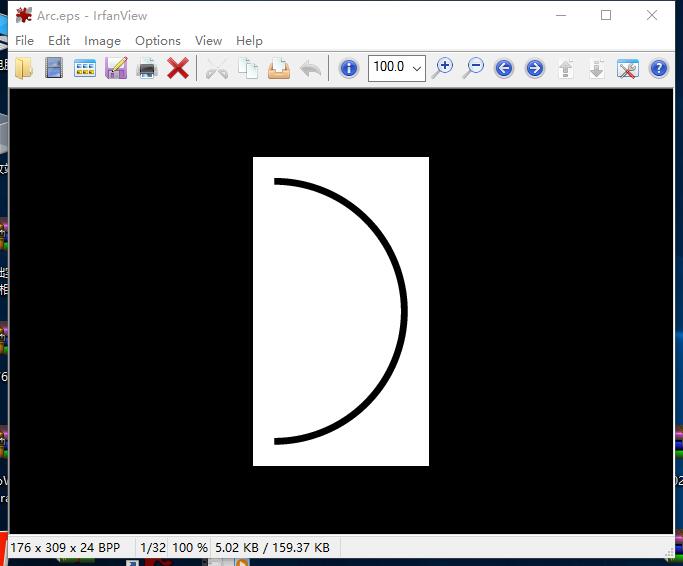This screenshot has height=566, width=683.
Task: Start the Slideshow filmstrip icon
Action: (x=54, y=68)
